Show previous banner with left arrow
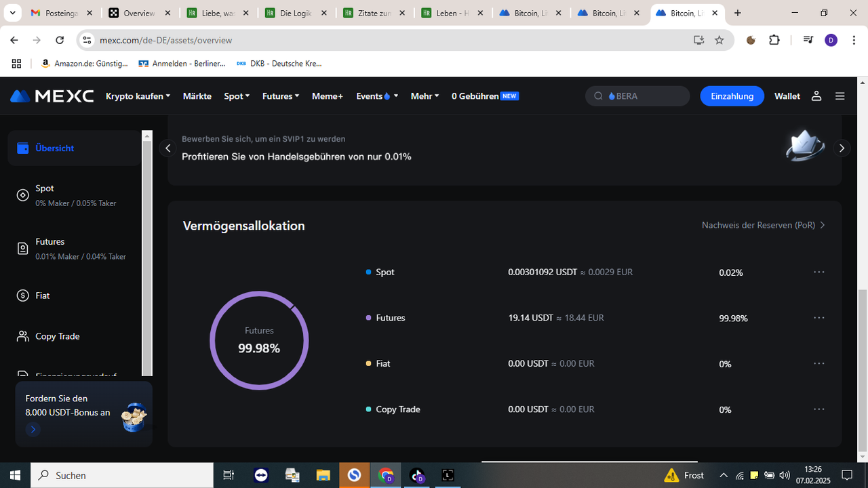Screen dimensions: 868x488 click(168, 148)
